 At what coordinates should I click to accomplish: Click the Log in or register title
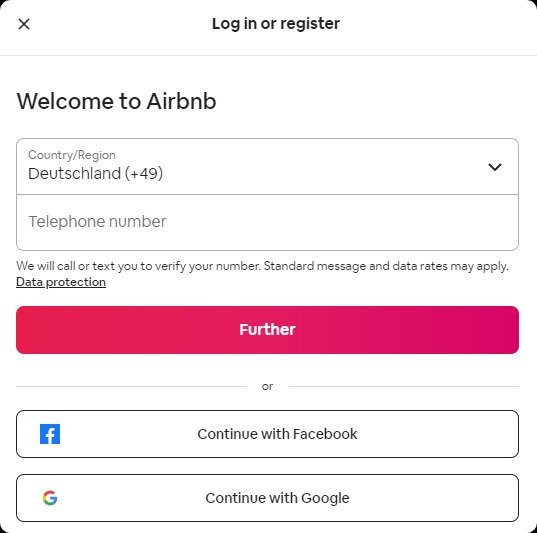click(276, 24)
